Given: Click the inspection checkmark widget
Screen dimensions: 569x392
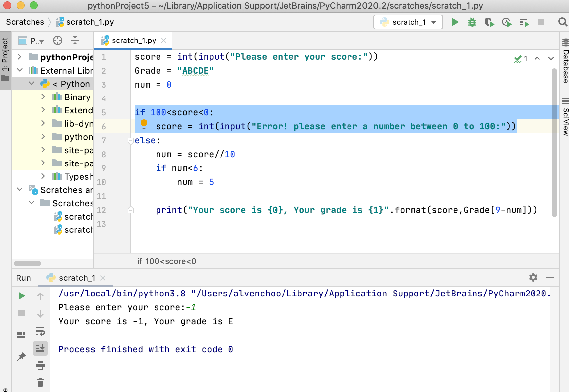Looking at the screenshot, I should click(x=521, y=59).
